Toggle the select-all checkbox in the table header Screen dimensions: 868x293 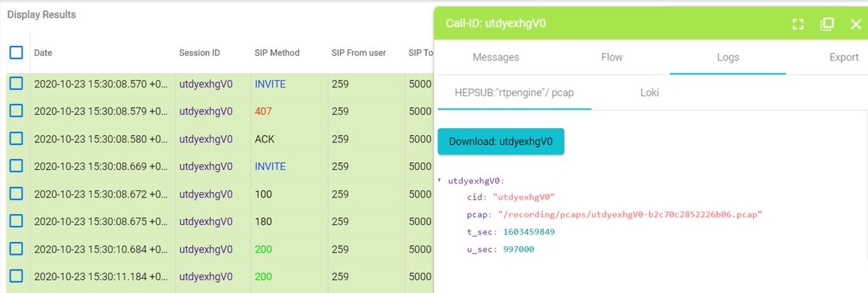pos(16,52)
